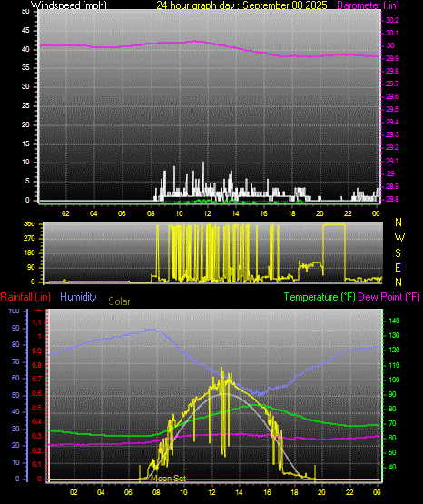Click the Moon Set marker text
The height and width of the screenshot is (504, 423).
[x=168, y=479]
